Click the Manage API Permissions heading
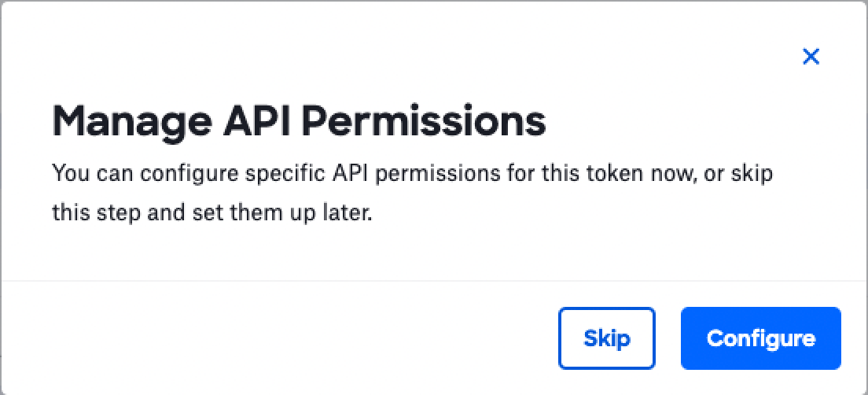 299,122
